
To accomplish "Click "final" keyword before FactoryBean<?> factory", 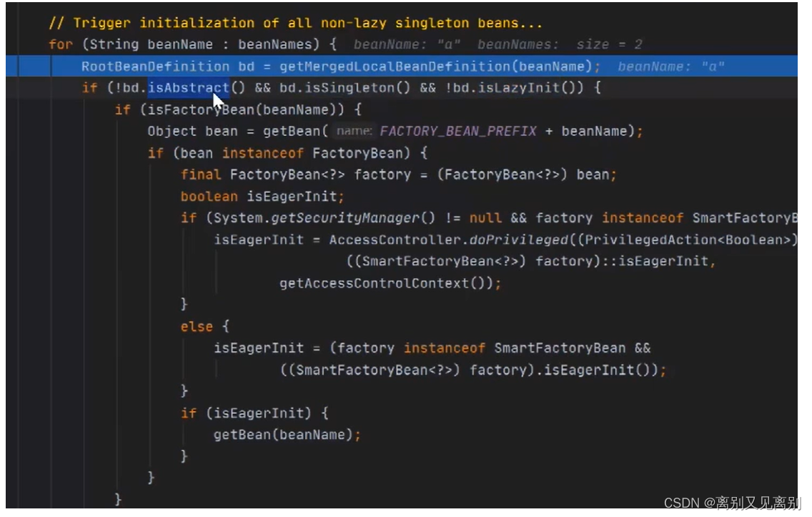I will [200, 174].
